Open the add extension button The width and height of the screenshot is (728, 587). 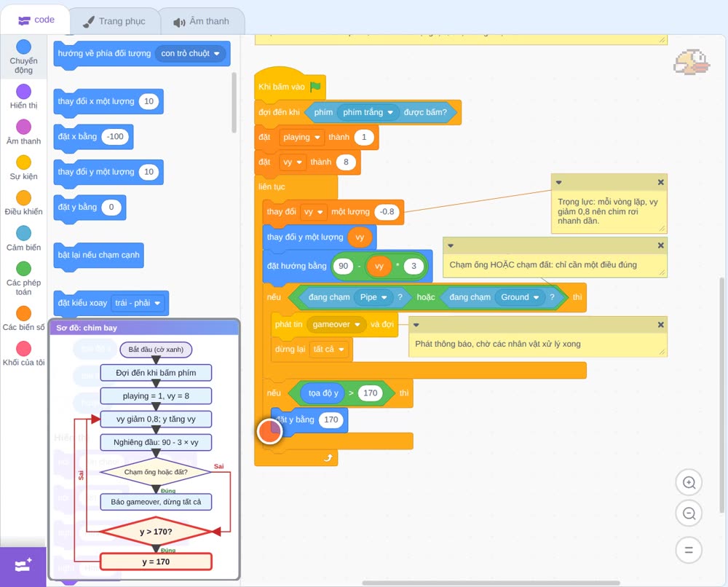(x=23, y=566)
